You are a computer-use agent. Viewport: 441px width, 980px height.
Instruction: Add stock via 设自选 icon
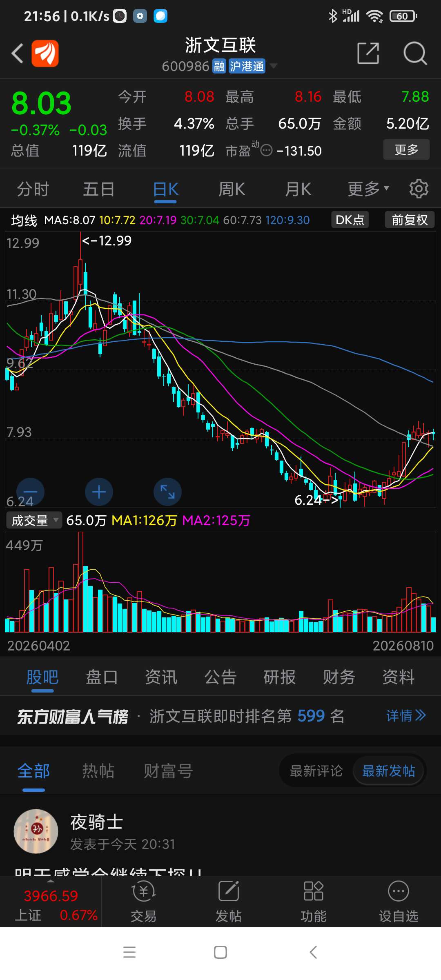399,902
